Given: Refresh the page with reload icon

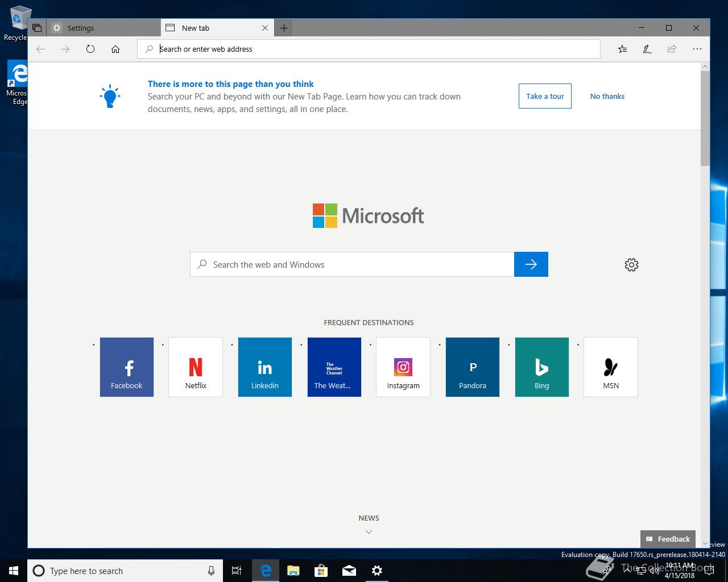Looking at the screenshot, I should pos(90,49).
